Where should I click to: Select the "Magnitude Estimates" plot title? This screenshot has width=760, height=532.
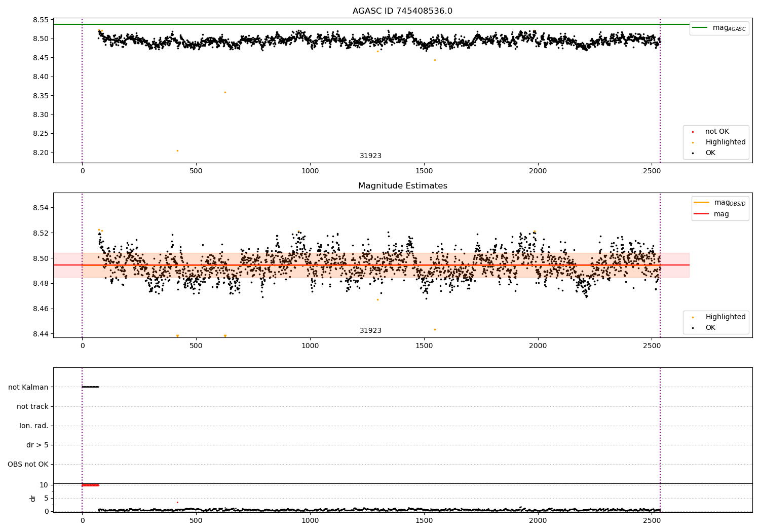[x=402, y=186]
